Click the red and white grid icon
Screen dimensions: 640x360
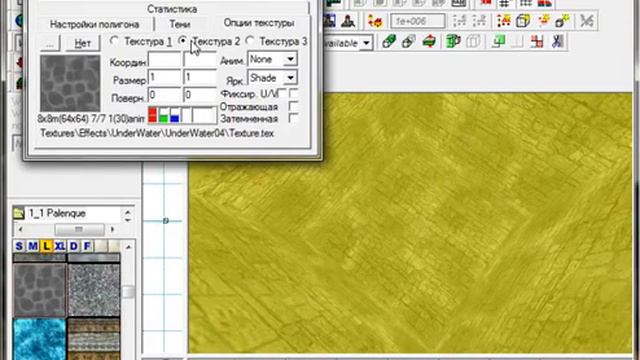(537, 42)
